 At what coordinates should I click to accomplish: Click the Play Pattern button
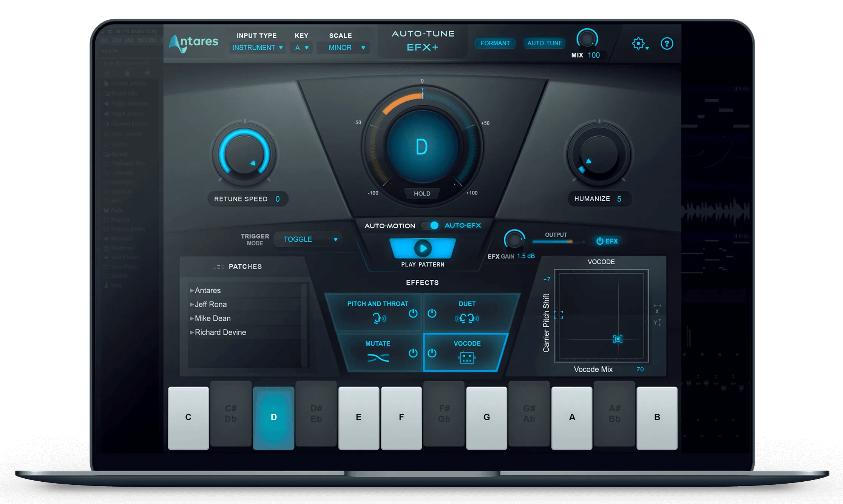[423, 248]
